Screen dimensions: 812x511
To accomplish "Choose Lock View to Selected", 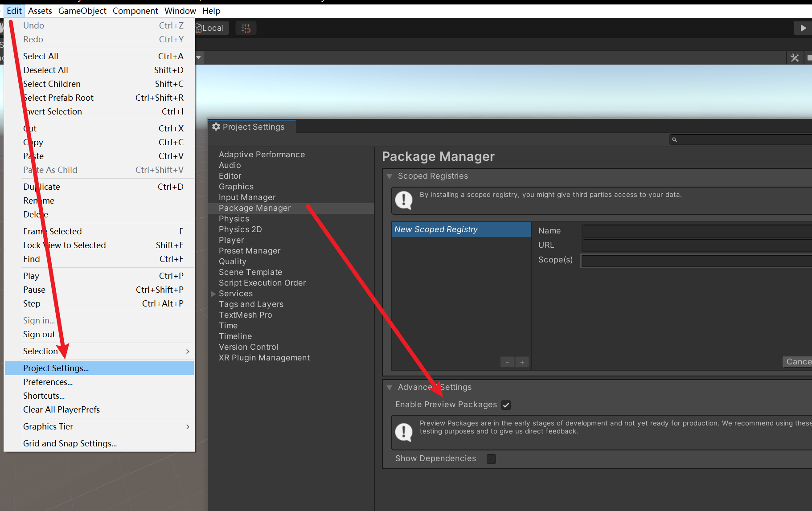I will coord(99,245).
